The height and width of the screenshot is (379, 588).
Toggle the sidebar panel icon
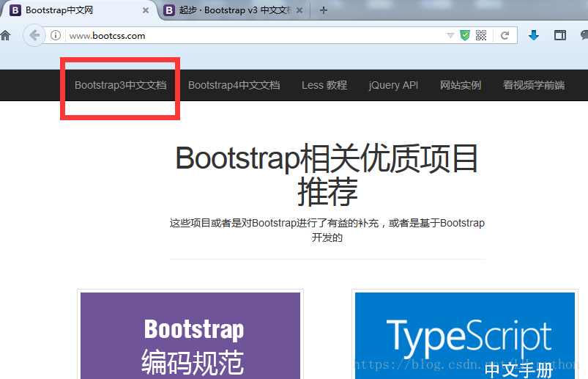point(560,36)
